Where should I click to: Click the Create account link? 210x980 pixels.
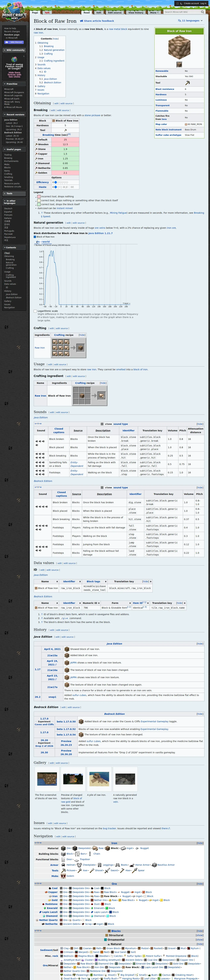coord(191,3)
